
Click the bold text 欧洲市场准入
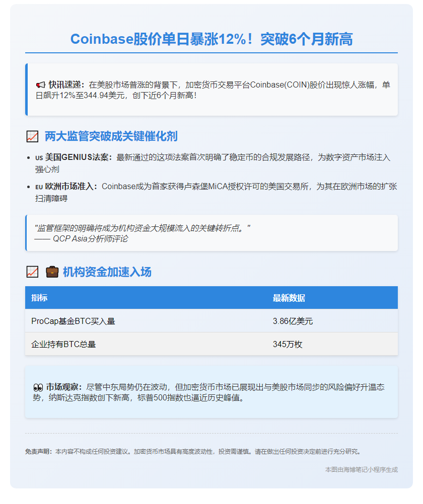coord(71,187)
